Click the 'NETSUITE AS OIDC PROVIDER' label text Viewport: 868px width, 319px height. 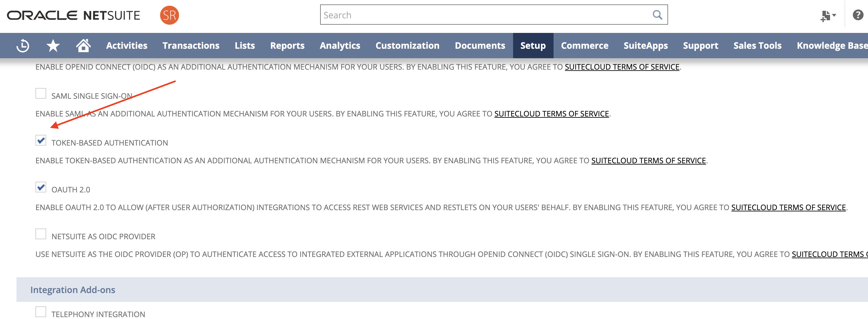[x=103, y=237]
